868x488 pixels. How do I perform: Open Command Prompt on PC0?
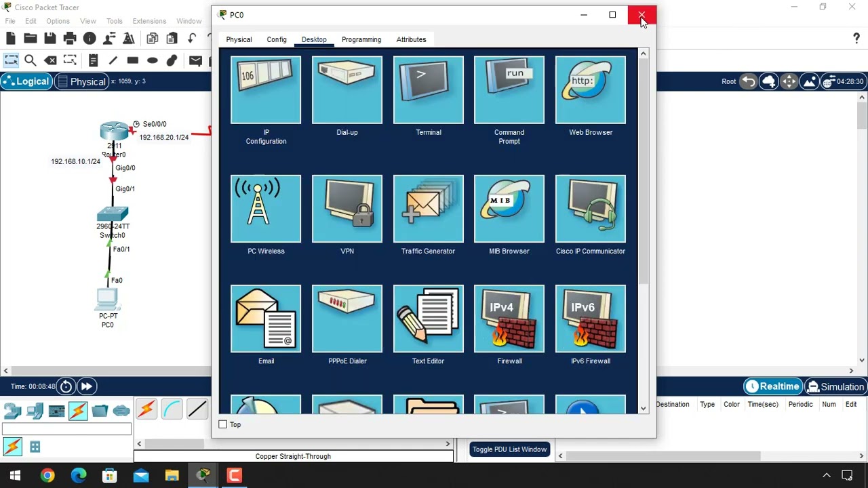click(509, 90)
